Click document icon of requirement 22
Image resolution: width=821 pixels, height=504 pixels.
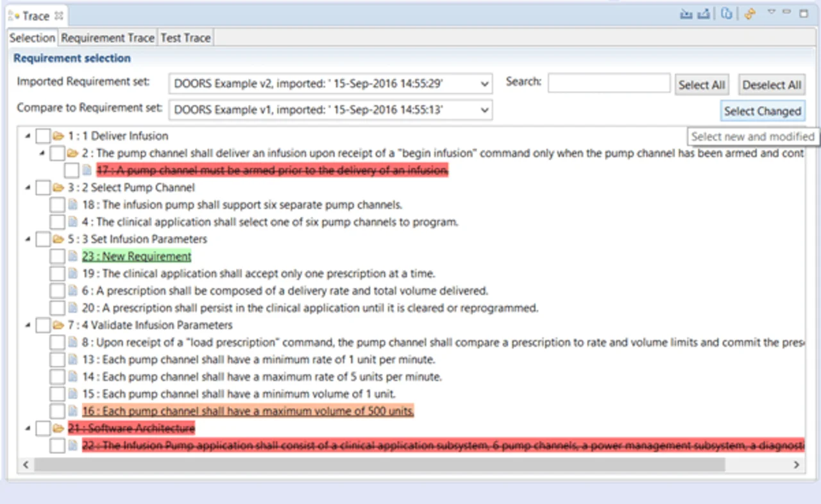[x=72, y=446]
